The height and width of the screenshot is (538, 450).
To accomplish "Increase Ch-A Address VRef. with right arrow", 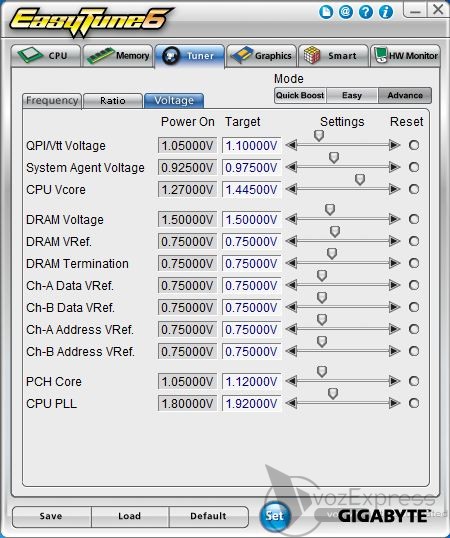I will click(x=394, y=329).
